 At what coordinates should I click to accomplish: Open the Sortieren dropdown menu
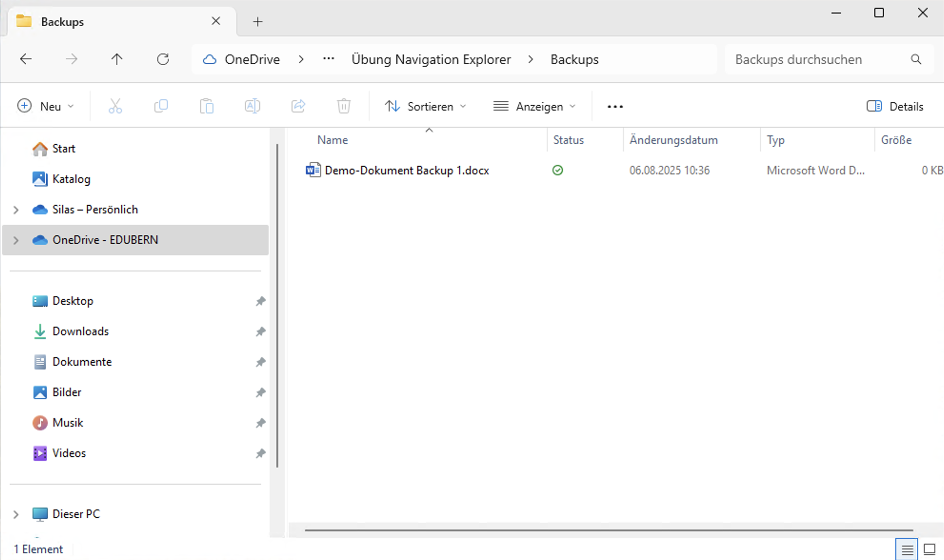425,106
